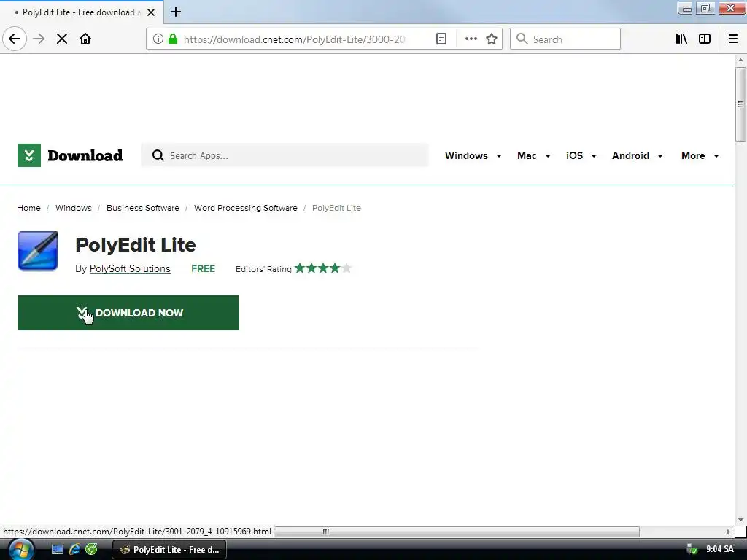Focus the Search Apps input field
Viewport: 747px width, 560px height.
click(285, 155)
